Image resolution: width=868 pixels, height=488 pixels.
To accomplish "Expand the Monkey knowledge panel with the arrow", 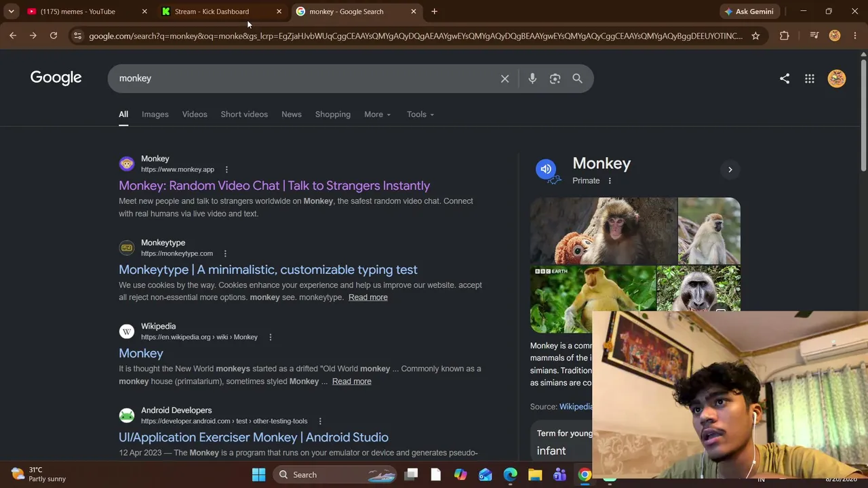I will click(730, 169).
